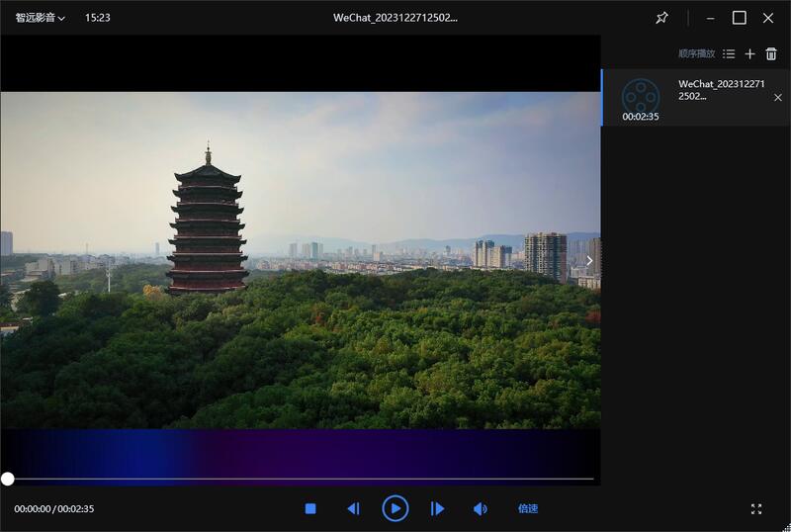Click the pagoda video frame area
Viewport: 791px width, 532px height.
pos(301,260)
